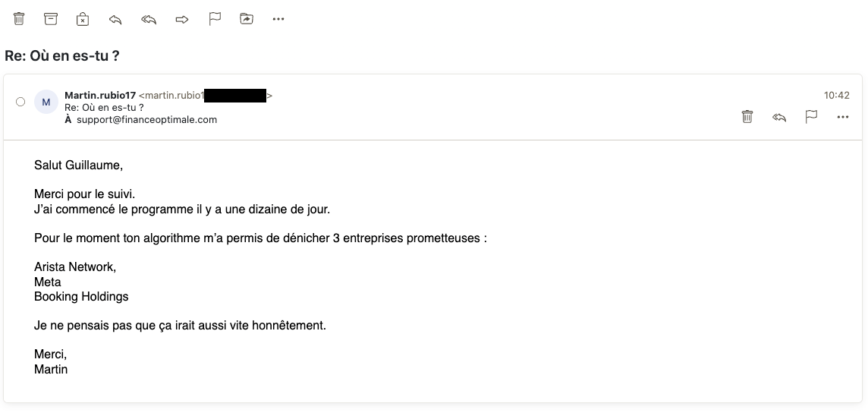Reply using top toolbar single arrow icon
Viewport: 868px width, 413px height.
115,20
